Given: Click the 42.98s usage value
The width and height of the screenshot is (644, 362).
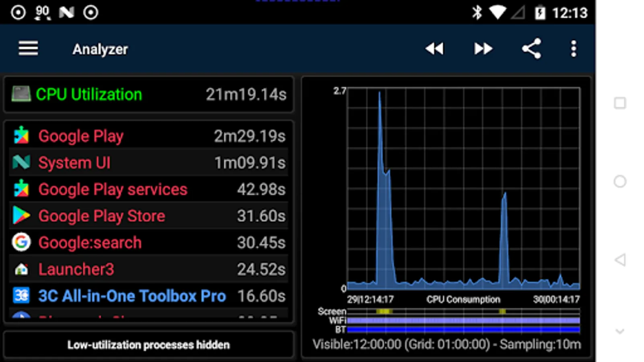Looking at the screenshot, I should coord(261,189).
